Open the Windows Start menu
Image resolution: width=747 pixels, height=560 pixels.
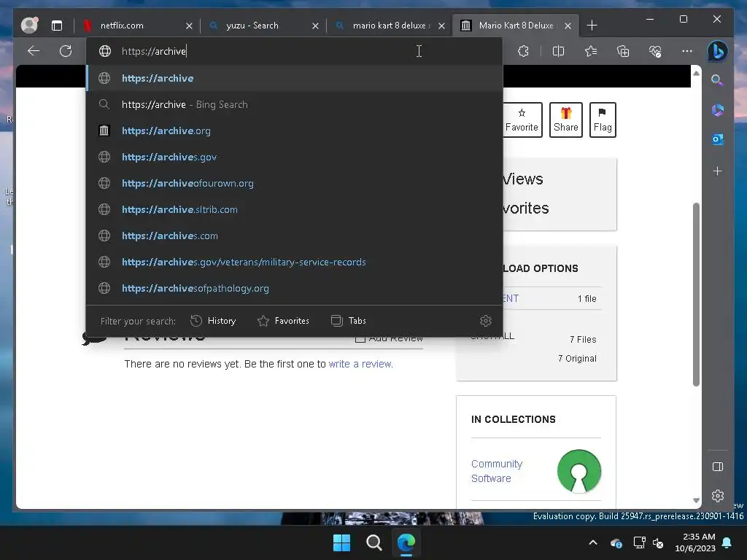341,542
